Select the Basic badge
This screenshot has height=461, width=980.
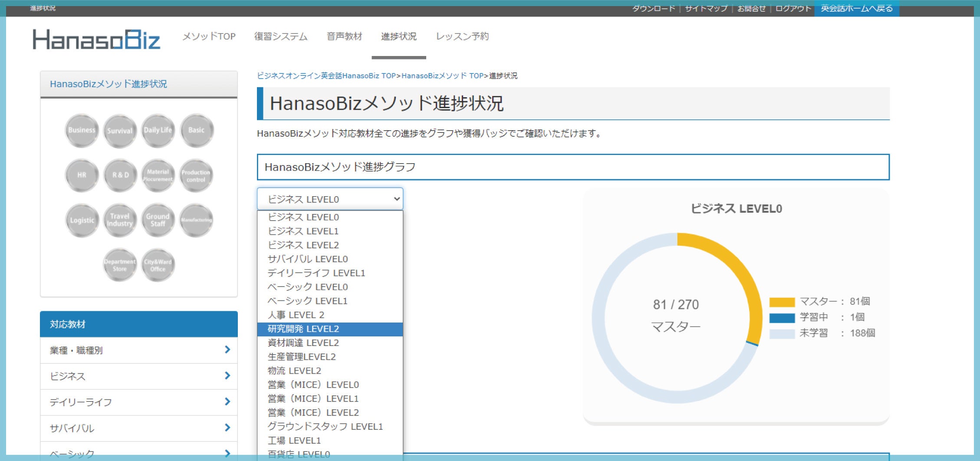[196, 130]
